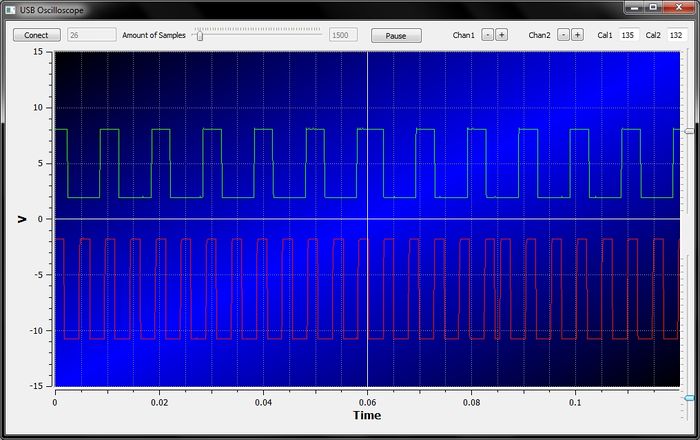
Task: Pause the oscilloscope capture
Action: 396,35
